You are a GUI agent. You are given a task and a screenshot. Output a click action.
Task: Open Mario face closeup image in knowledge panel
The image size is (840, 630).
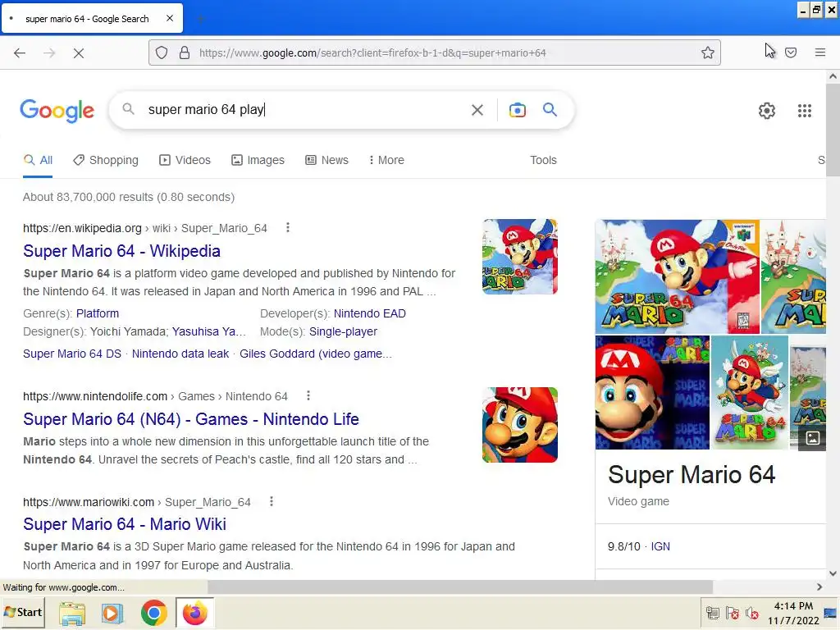pyautogui.click(x=652, y=393)
